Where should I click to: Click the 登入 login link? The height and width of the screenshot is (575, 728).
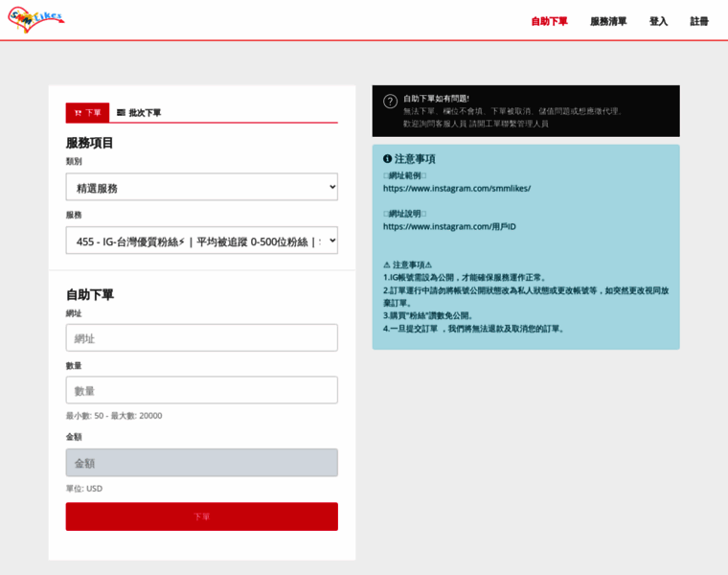pos(658,21)
